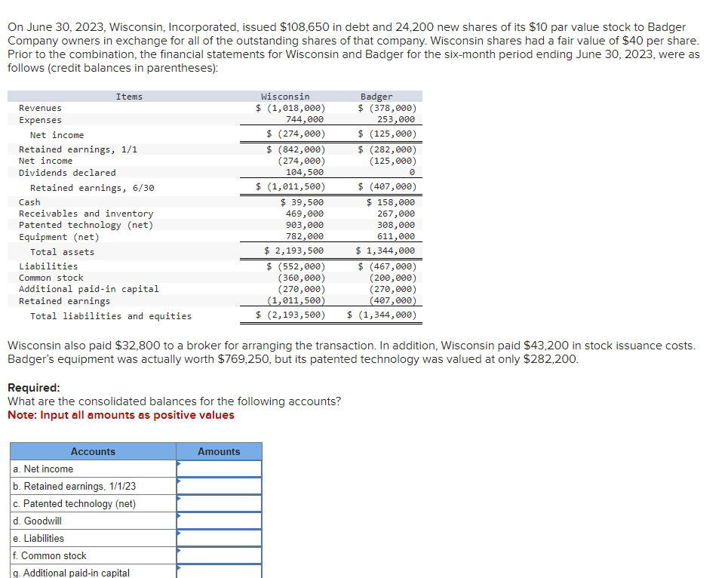
Task: Click the Additional paid-in capital input field
Action: (x=220, y=573)
